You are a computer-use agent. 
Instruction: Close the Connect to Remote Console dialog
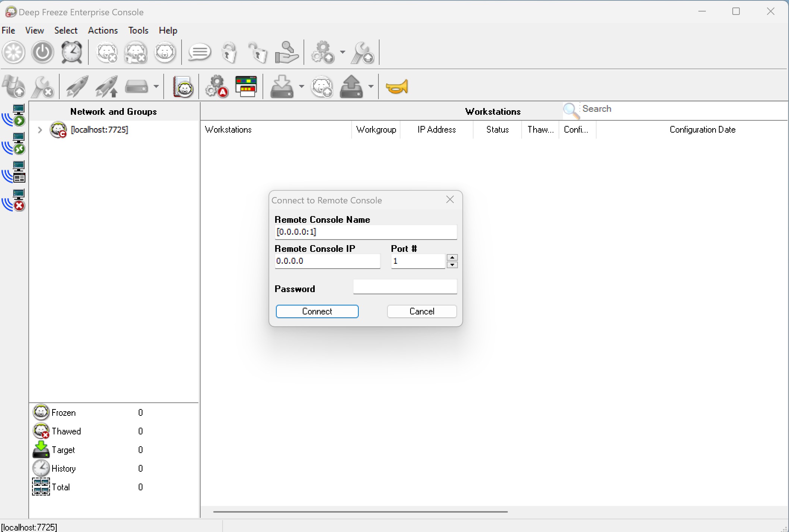coord(450,200)
